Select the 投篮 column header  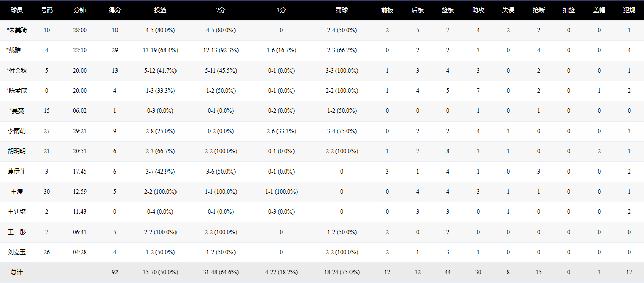160,10
